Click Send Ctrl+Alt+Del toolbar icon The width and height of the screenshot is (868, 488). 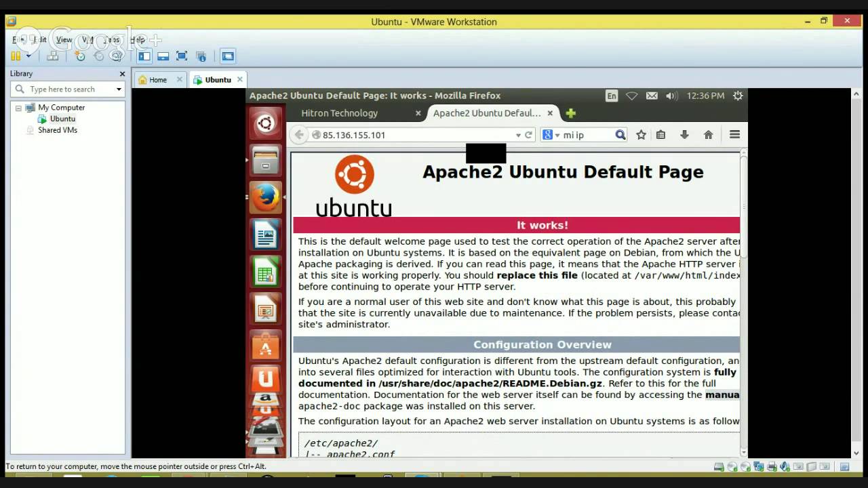52,56
